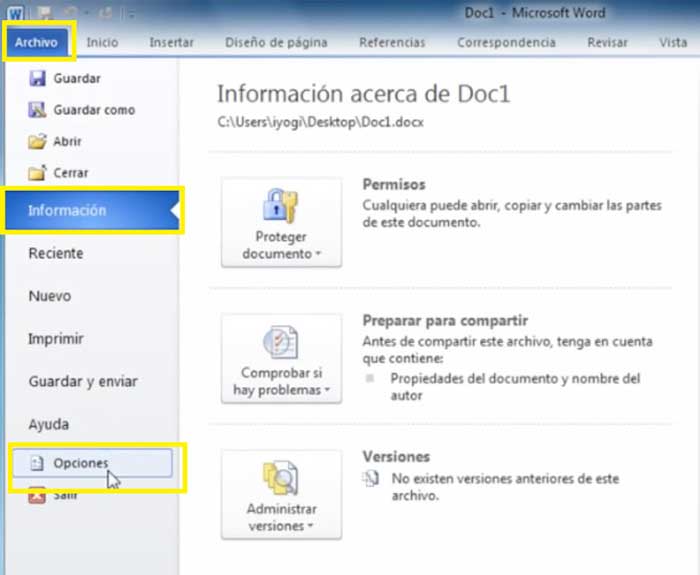700x575 pixels.
Task: Click the Proteger documento lock icon
Action: (x=280, y=206)
